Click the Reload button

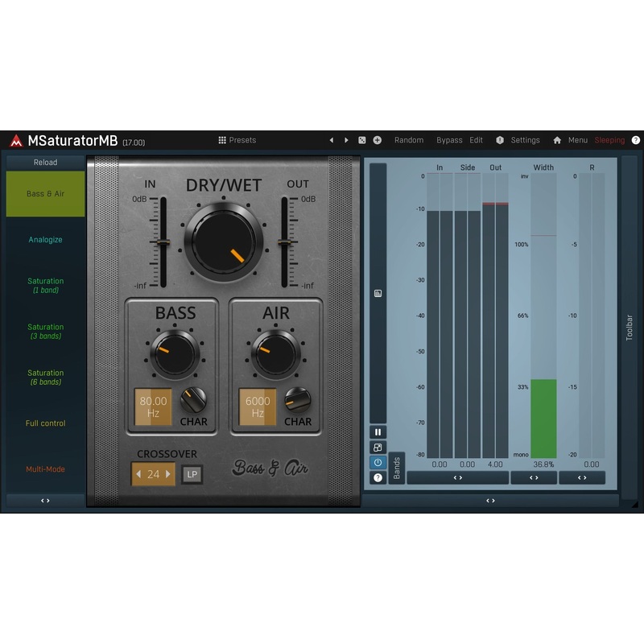46,163
